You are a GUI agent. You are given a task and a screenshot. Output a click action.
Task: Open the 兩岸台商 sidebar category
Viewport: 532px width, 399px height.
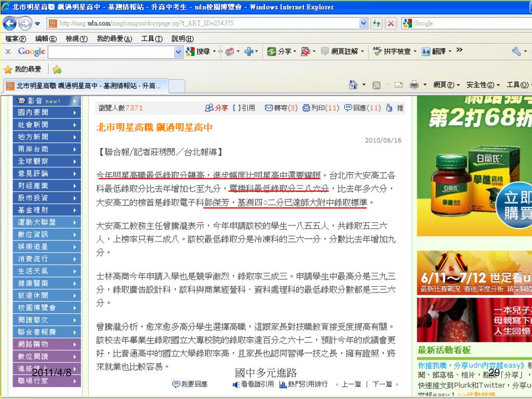point(47,149)
